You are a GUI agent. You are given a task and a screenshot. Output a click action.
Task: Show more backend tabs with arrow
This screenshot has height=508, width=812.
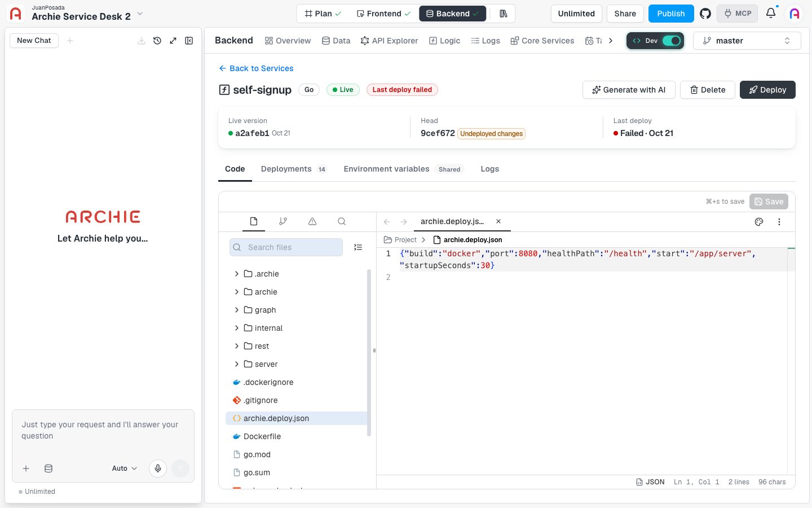(611, 41)
